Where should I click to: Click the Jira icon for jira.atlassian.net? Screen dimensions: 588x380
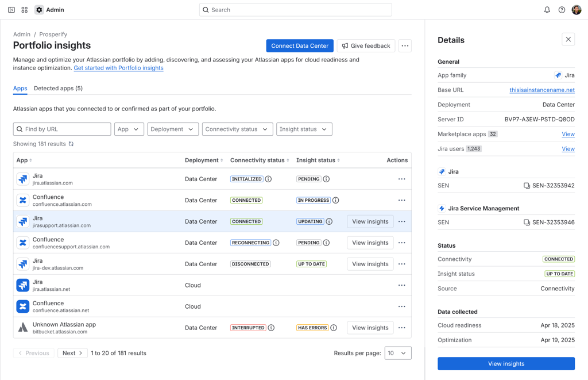pos(23,285)
